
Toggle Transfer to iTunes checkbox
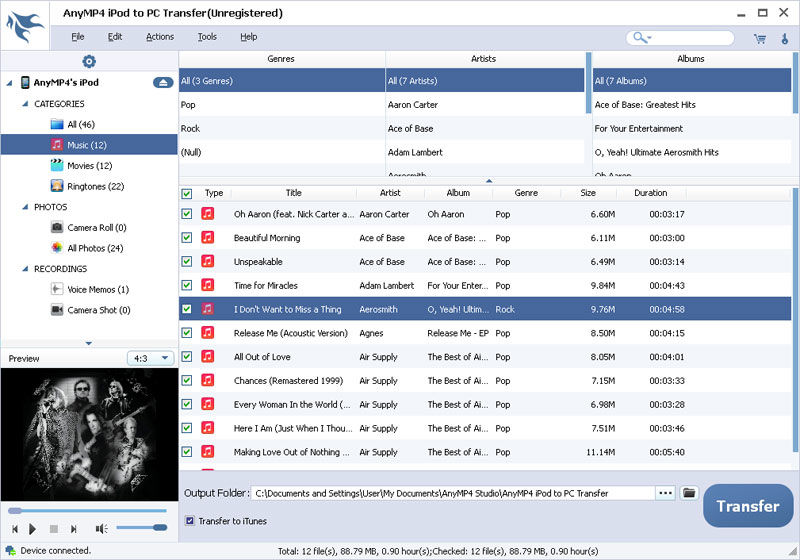[x=190, y=521]
